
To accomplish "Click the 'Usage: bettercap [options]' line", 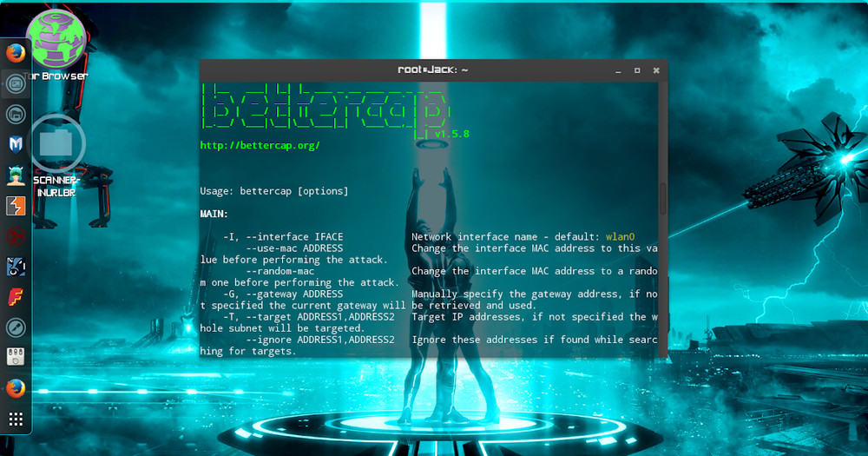I will (274, 191).
